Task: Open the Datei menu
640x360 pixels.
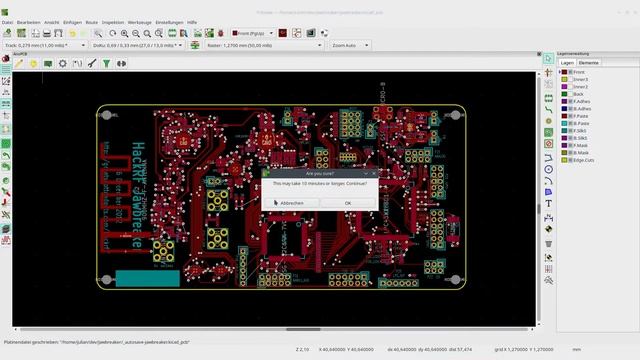Action: click(x=7, y=22)
